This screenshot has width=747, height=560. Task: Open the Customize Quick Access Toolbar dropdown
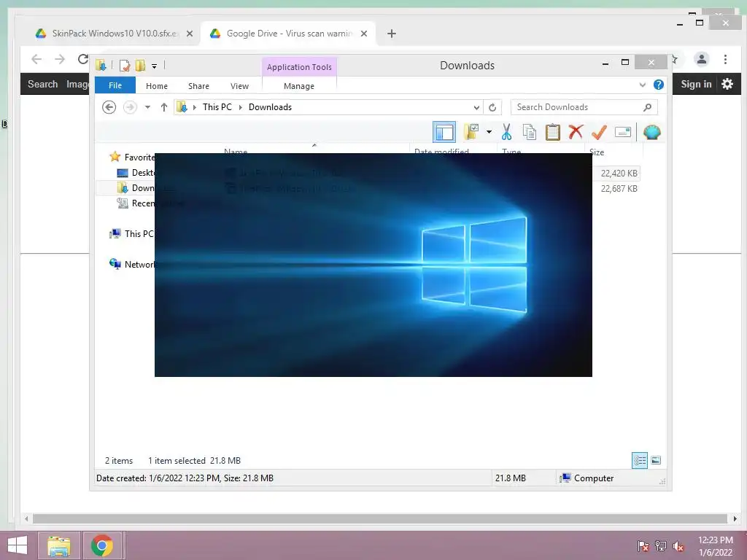coord(155,66)
